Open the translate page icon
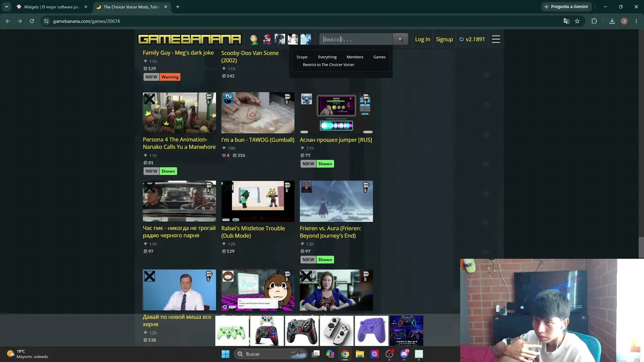Image resolution: width=644 pixels, height=362 pixels. point(567,21)
